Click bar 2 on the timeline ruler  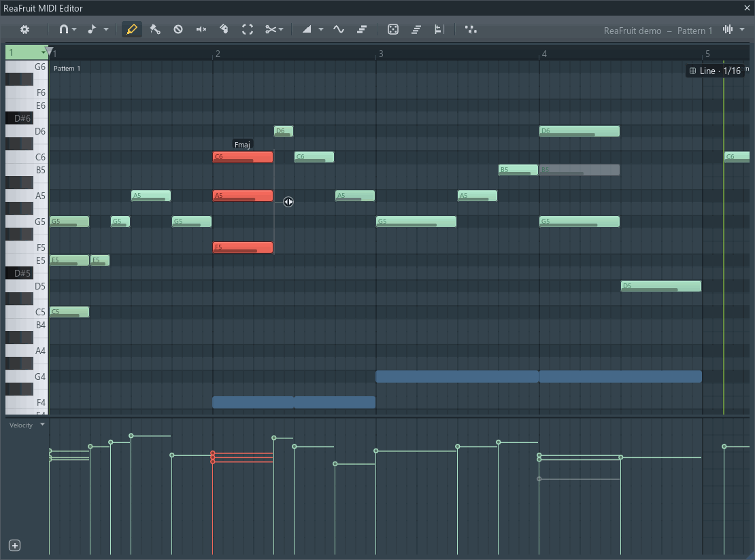[x=218, y=54]
